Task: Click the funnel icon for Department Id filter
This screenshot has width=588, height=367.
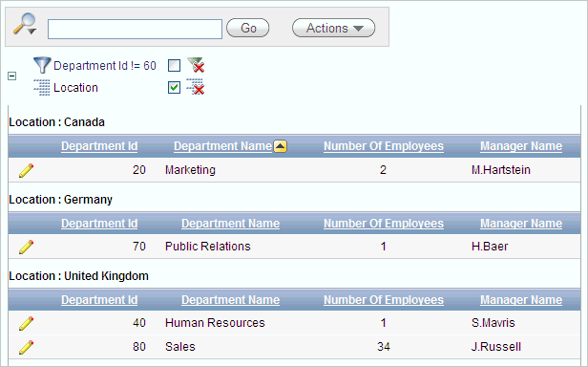Action: pyautogui.click(x=42, y=65)
